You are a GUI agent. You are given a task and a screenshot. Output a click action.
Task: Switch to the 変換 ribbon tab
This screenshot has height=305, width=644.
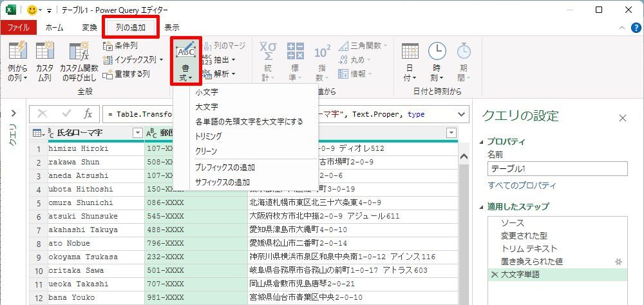tap(90, 28)
